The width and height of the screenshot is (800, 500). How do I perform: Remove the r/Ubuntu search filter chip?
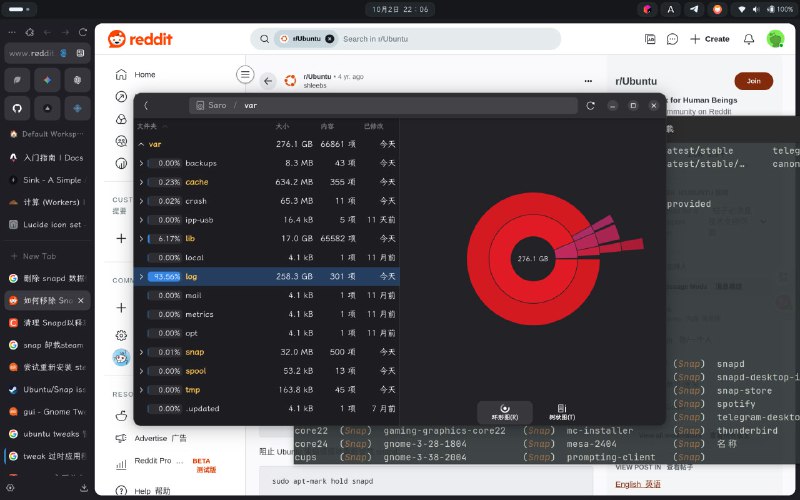[328, 39]
